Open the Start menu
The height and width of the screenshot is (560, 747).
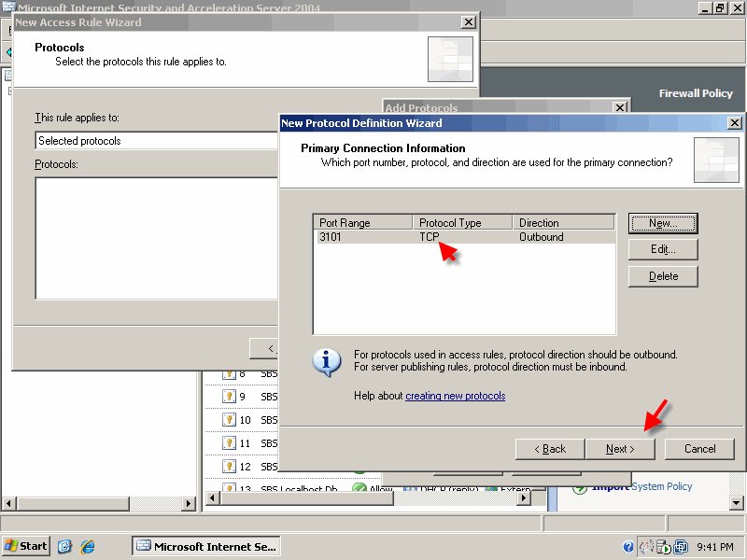[x=26, y=546]
